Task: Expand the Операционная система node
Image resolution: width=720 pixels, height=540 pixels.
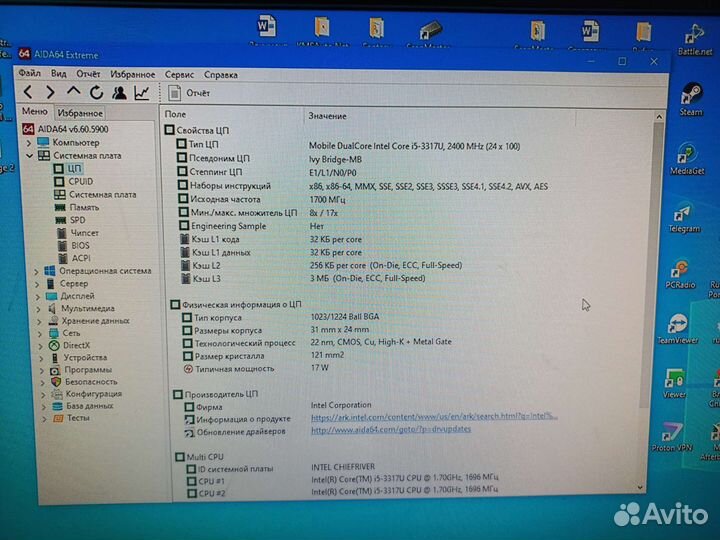Action: pyautogui.click(x=37, y=272)
